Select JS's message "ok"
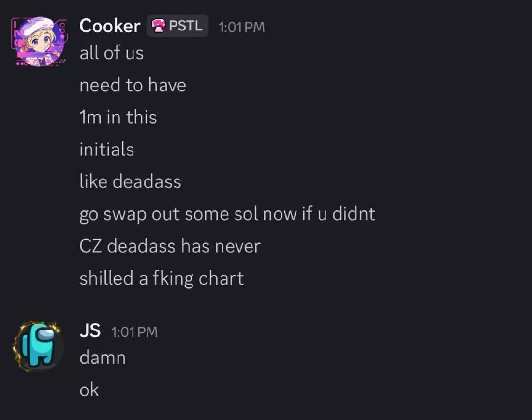 point(89,390)
